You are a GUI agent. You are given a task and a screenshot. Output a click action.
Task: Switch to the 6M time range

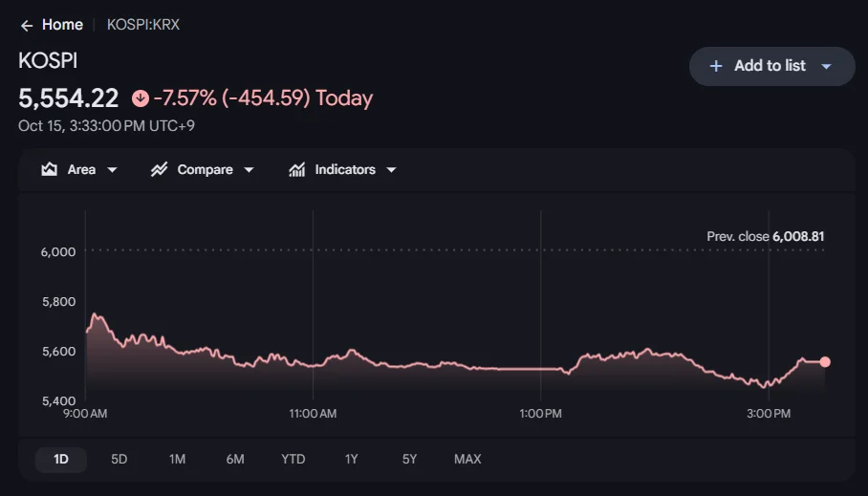[235, 460]
